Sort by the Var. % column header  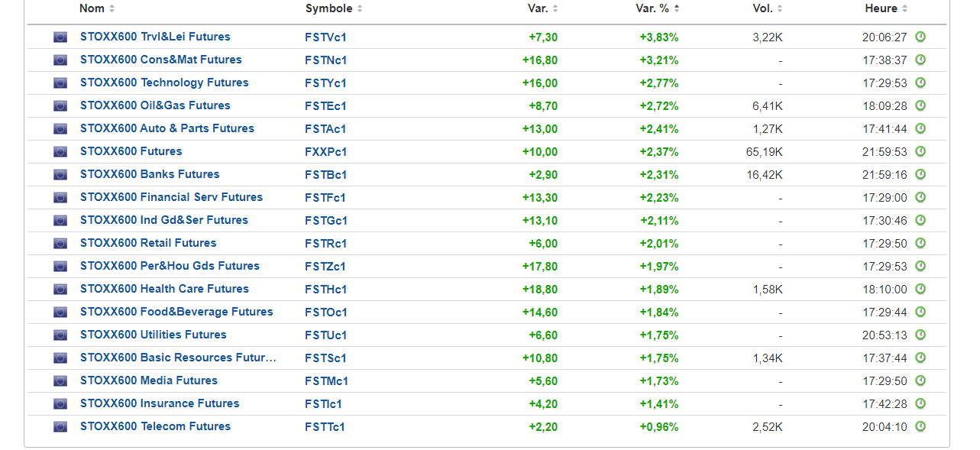click(x=654, y=8)
